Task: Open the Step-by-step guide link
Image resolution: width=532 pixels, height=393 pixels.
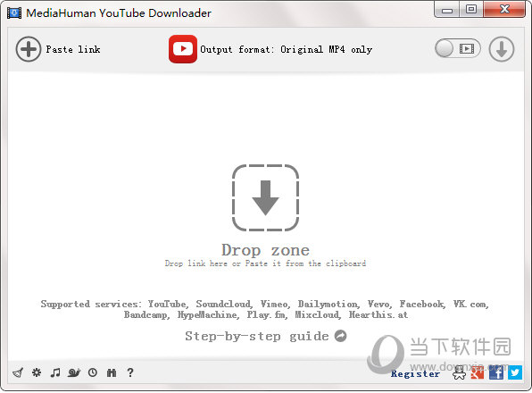Action: tap(257, 336)
